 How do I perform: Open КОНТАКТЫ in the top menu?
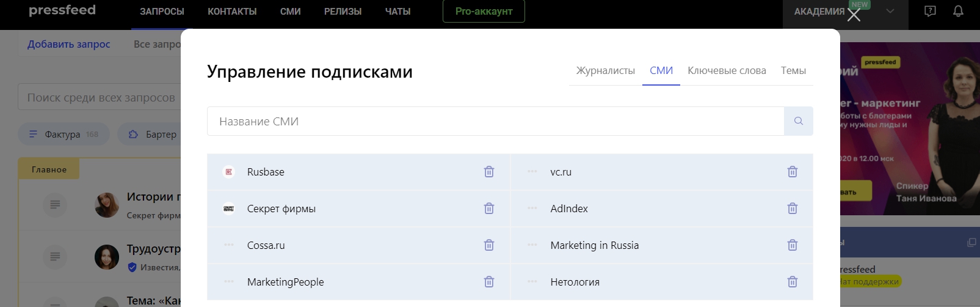click(x=232, y=12)
